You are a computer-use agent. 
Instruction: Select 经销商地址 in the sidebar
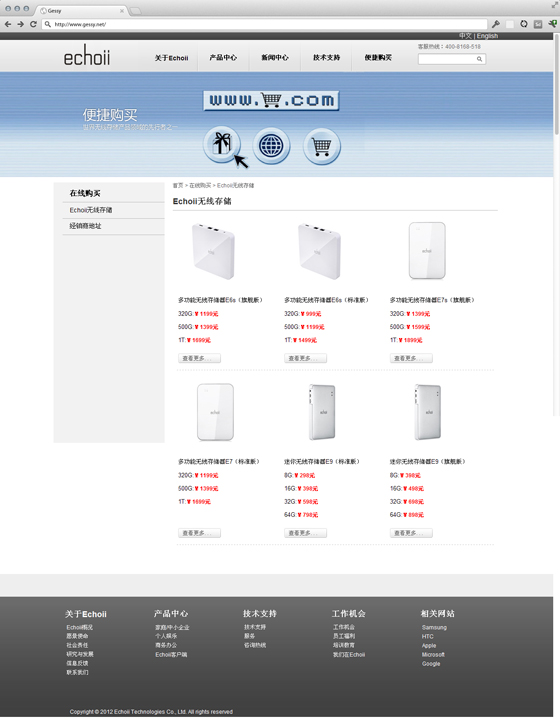(85, 226)
